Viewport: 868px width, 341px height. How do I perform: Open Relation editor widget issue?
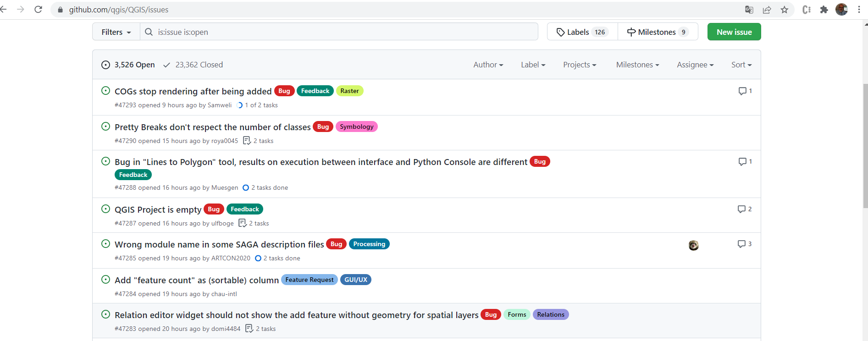click(x=297, y=315)
